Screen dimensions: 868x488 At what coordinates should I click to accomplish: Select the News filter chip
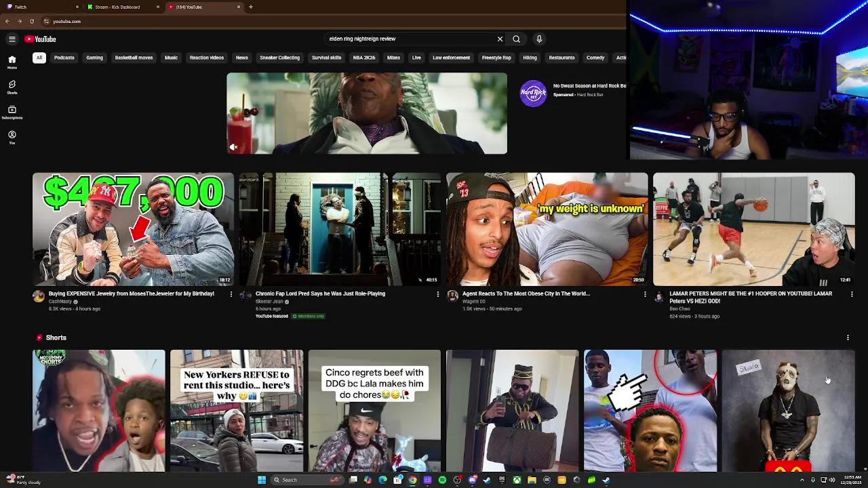pos(242,58)
